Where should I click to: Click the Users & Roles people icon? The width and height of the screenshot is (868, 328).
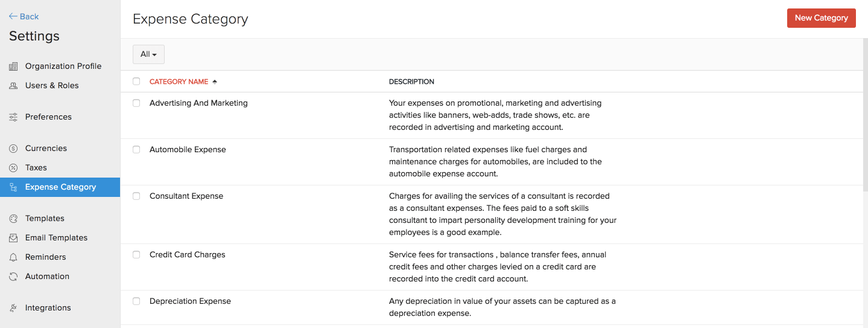[13, 86]
